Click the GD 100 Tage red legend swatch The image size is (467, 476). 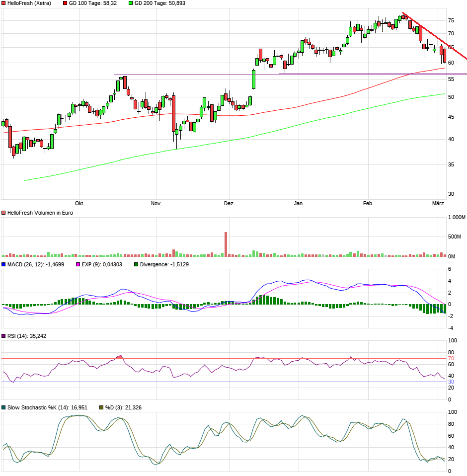point(65,3)
